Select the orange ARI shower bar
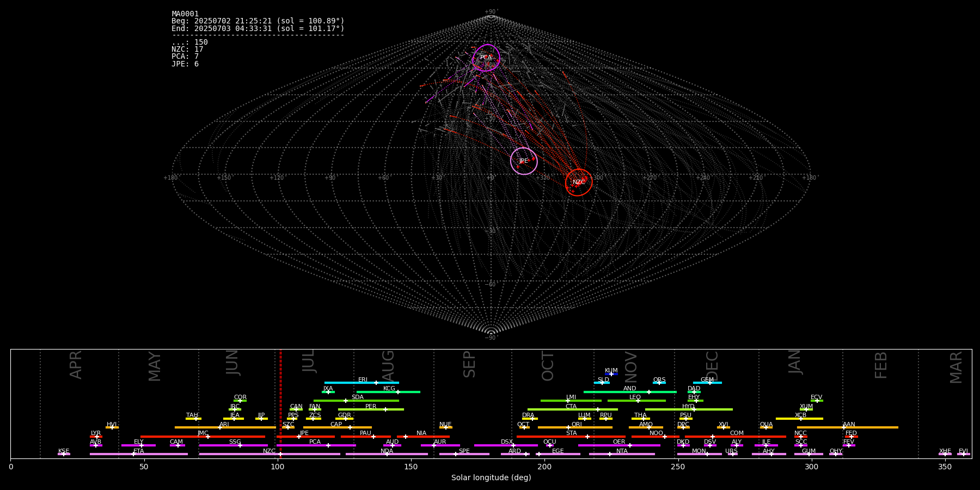Image resolution: width=980 pixels, height=490 pixels. (x=225, y=427)
